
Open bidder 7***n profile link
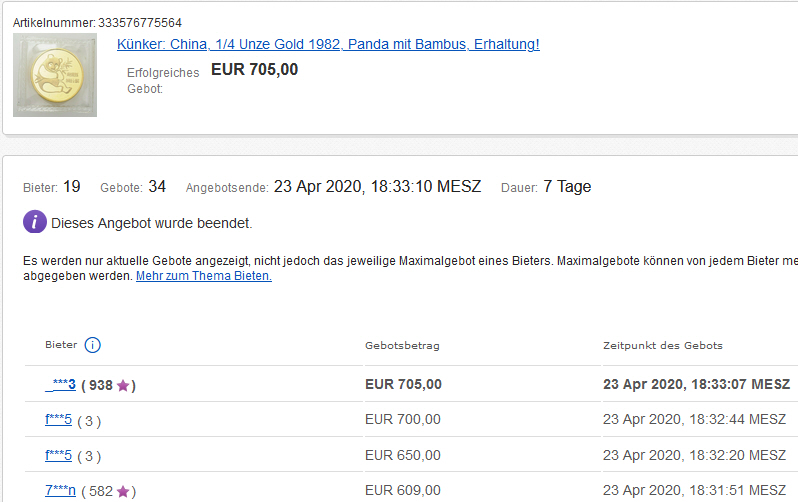pos(58,490)
